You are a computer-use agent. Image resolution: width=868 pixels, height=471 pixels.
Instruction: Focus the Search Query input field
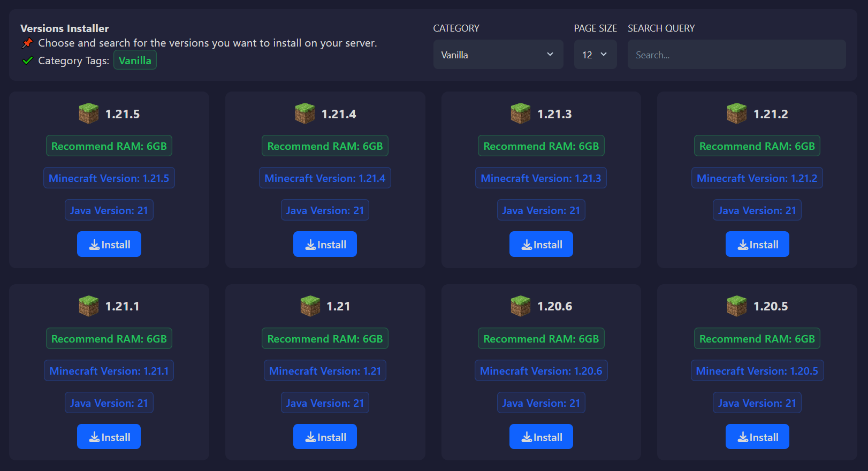click(737, 55)
